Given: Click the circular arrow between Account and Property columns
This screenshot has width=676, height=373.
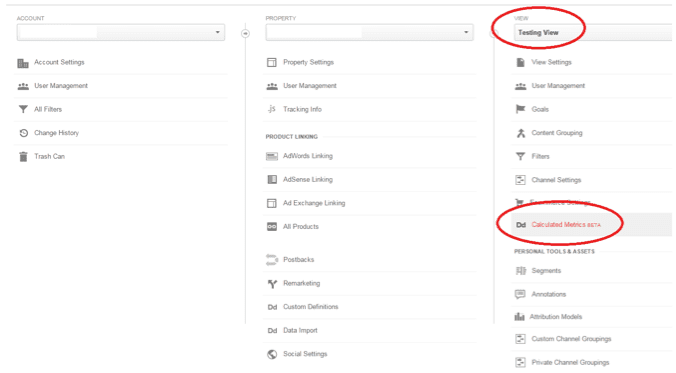Looking at the screenshot, I should (x=245, y=33).
